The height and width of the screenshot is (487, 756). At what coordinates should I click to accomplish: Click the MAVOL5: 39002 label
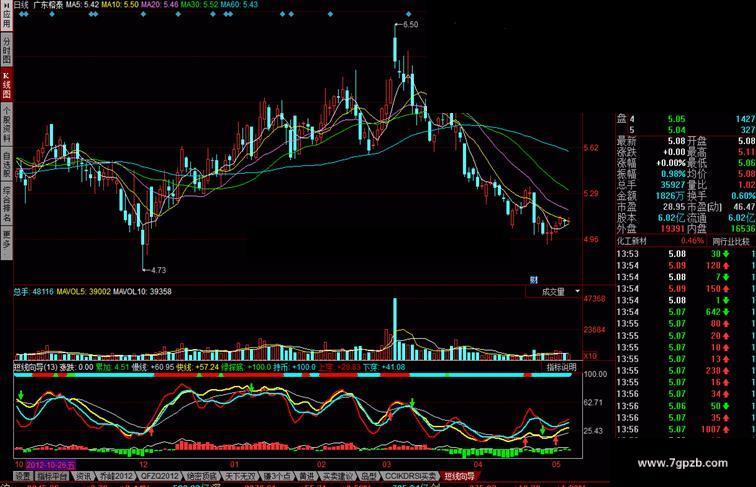(x=83, y=292)
